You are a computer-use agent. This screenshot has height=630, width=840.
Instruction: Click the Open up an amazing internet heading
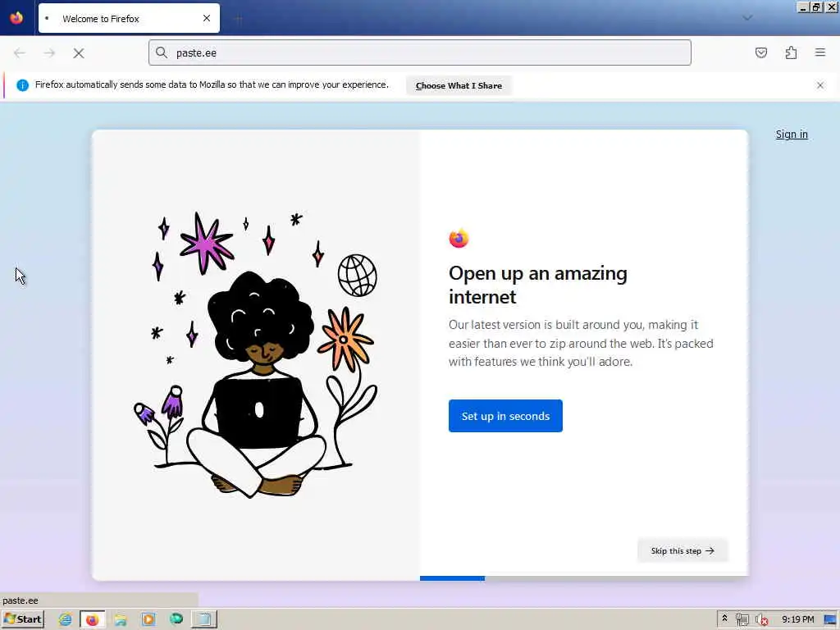click(x=538, y=285)
